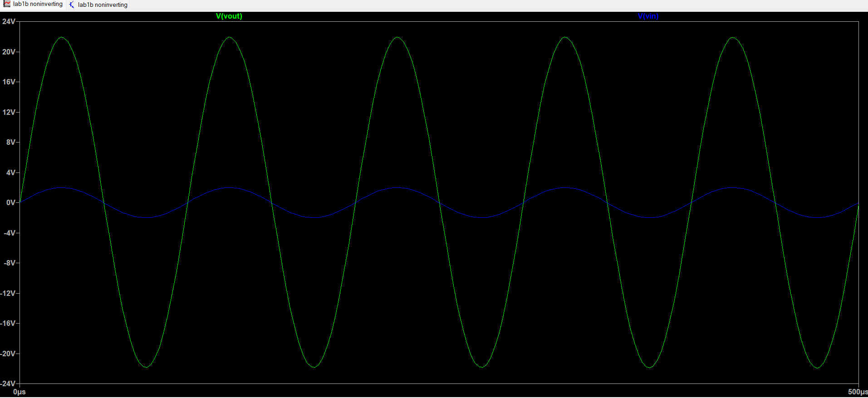Click the -20V vertical axis label
This screenshot has width=868, height=398.
click(8, 354)
